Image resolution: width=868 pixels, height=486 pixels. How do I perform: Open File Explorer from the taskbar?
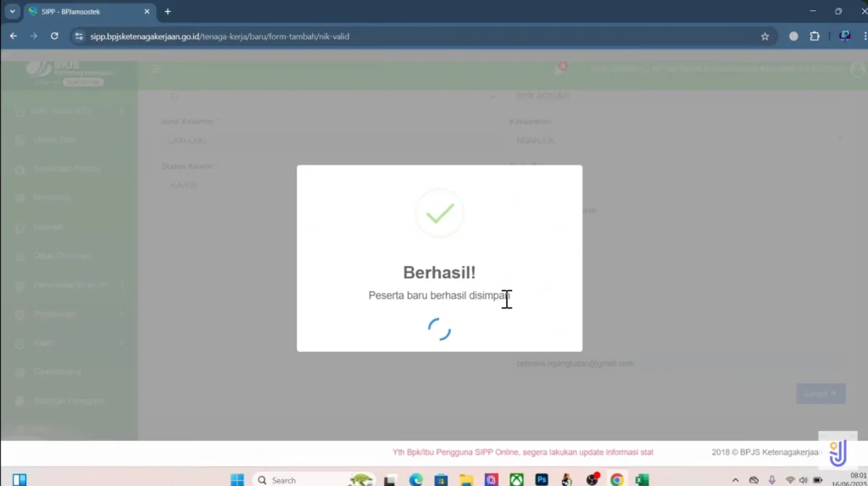coord(466,480)
